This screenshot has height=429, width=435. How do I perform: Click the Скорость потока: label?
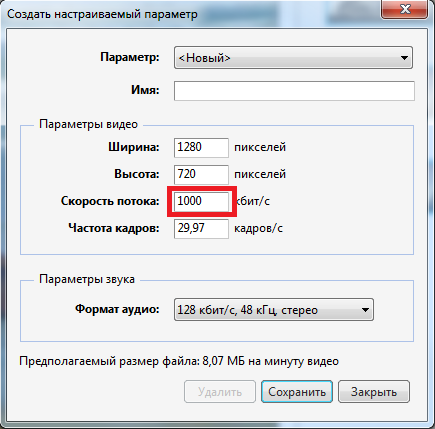pos(110,201)
